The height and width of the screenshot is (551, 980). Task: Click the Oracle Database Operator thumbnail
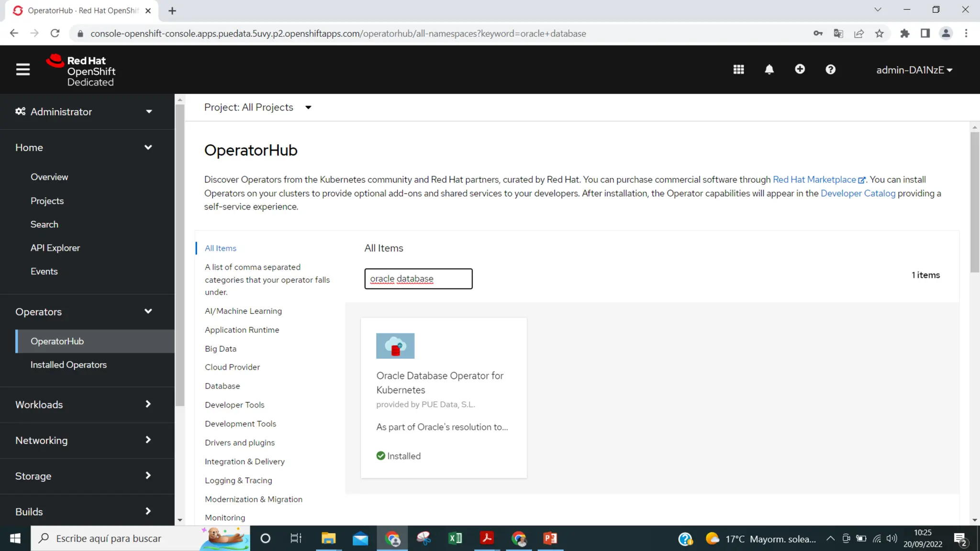pos(395,346)
